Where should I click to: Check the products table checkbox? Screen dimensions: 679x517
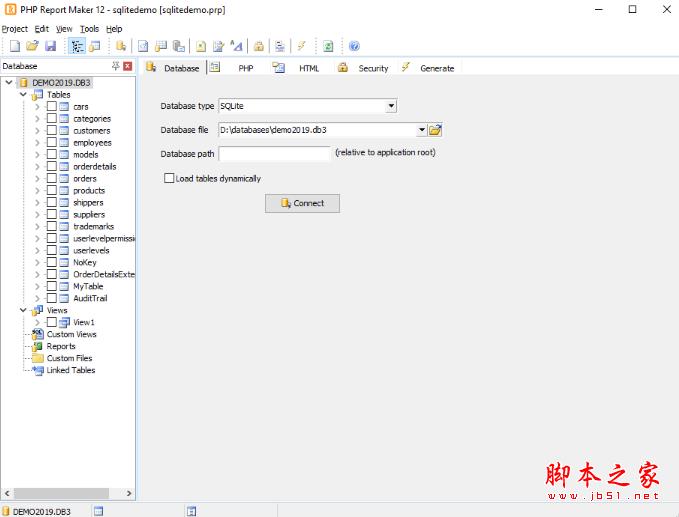[x=52, y=190]
